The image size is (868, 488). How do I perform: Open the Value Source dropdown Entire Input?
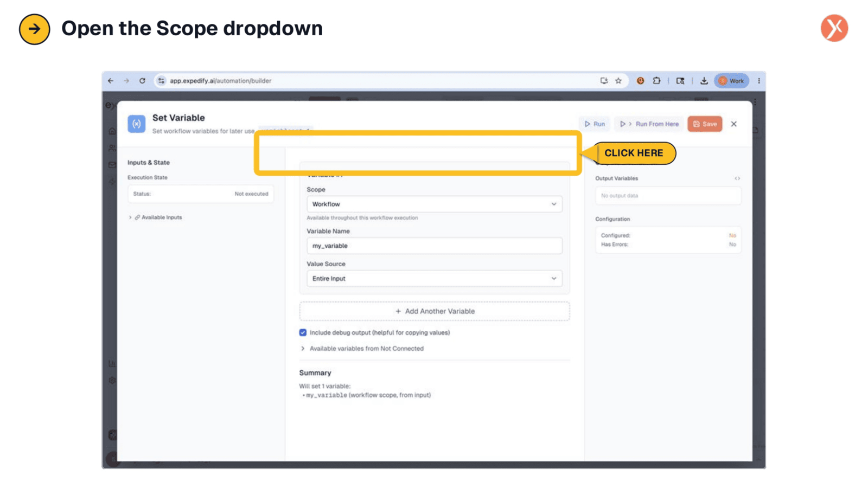click(434, 279)
